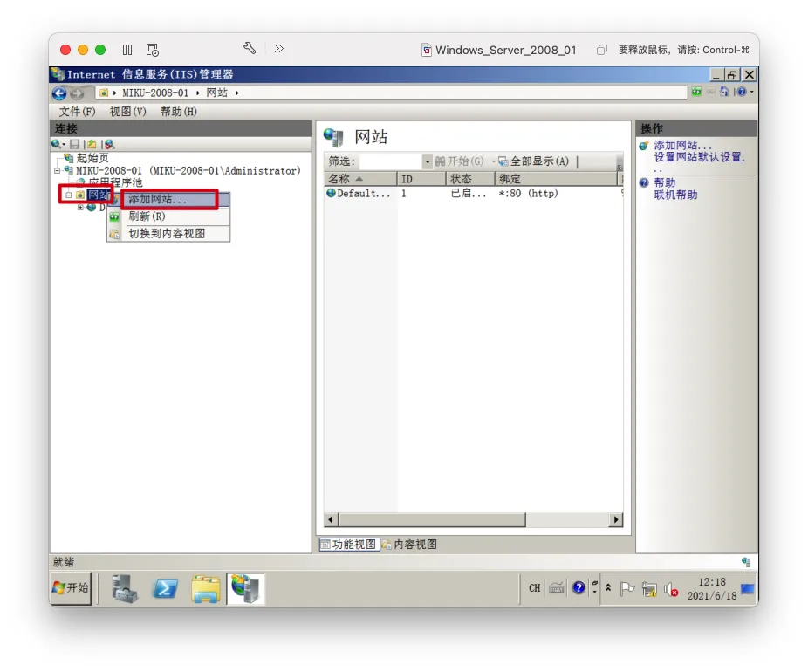Click the blue help icon on the language bar
This screenshot has width=808, height=672.
[x=579, y=588]
